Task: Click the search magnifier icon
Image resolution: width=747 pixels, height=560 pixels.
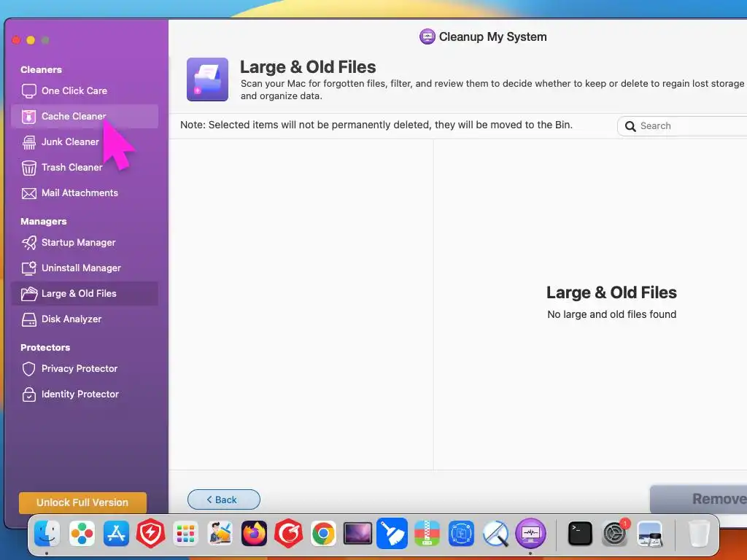Action: (x=630, y=126)
